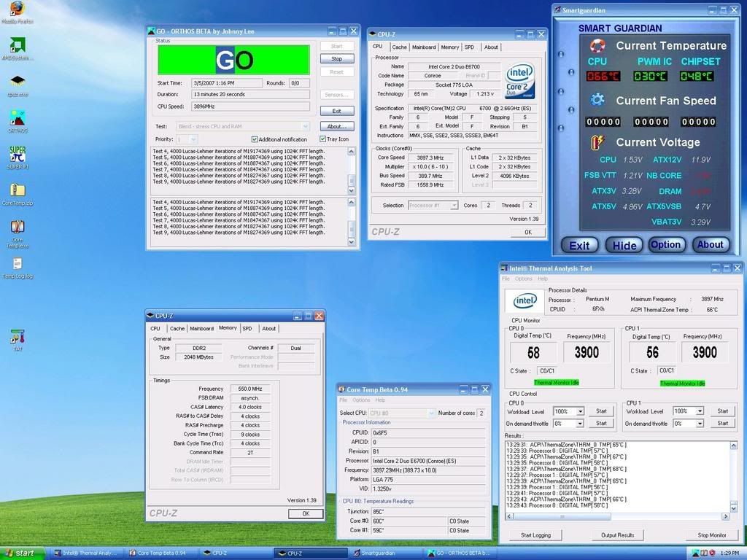Screen dimensions: 747x560
Task: Click the vertical scrollbar in TAT Results list
Action: tap(734, 477)
